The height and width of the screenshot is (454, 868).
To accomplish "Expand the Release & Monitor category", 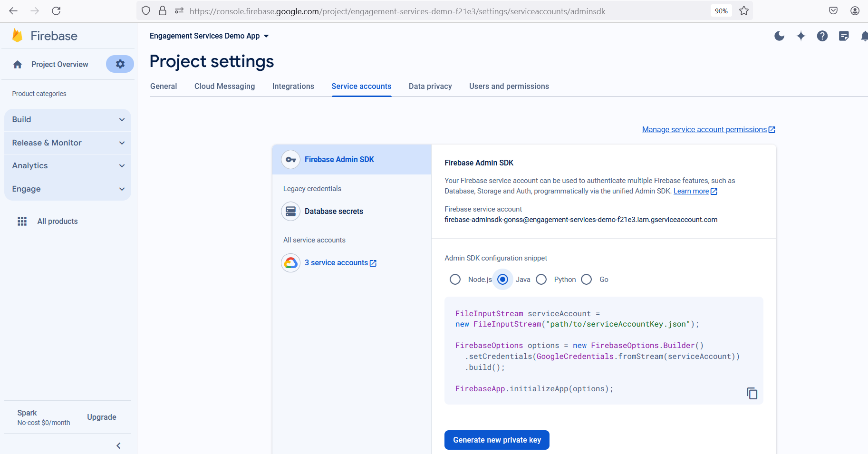I will 68,143.
